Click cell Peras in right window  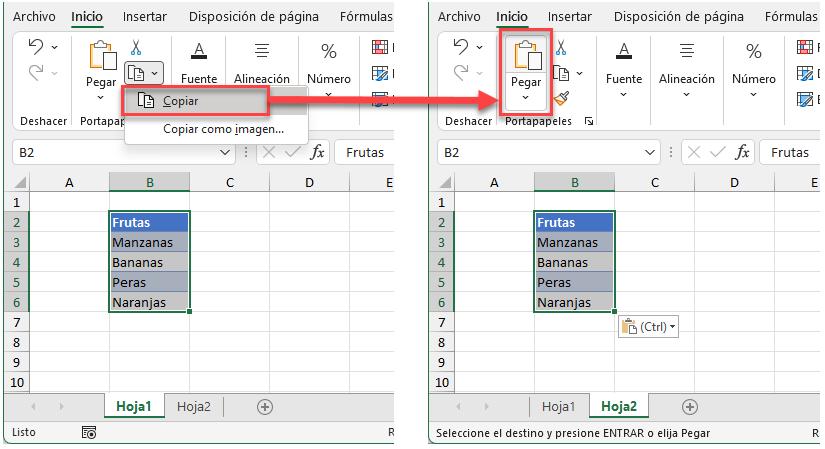click(575, 283)
